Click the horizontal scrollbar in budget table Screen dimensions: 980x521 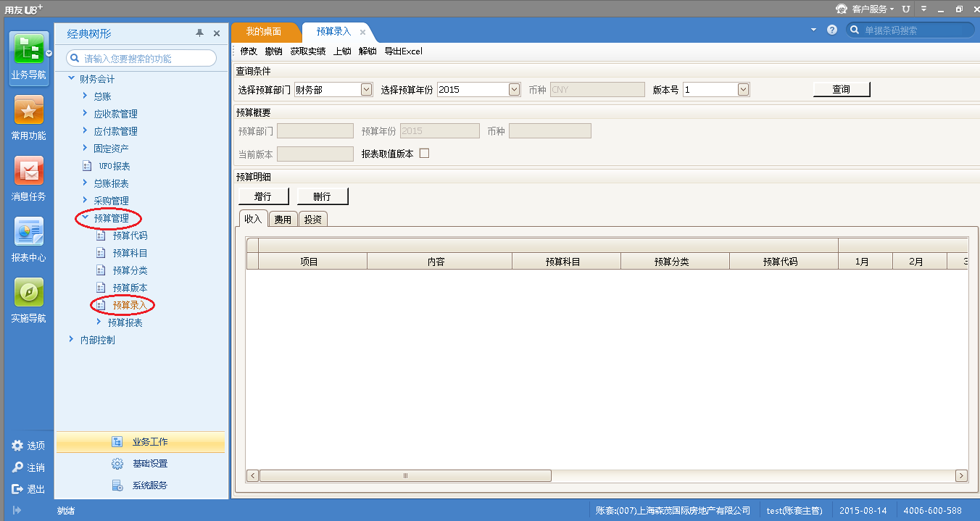click(x=404, y=476)
